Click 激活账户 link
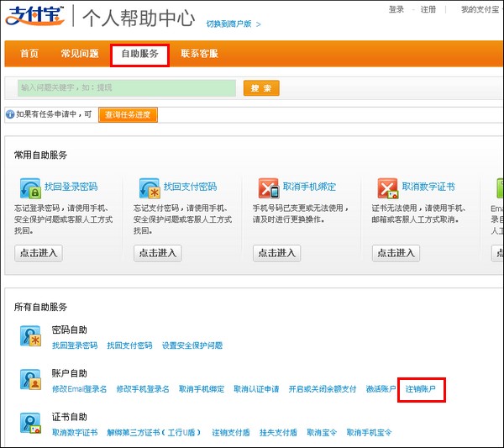 (x=381, y=389)
